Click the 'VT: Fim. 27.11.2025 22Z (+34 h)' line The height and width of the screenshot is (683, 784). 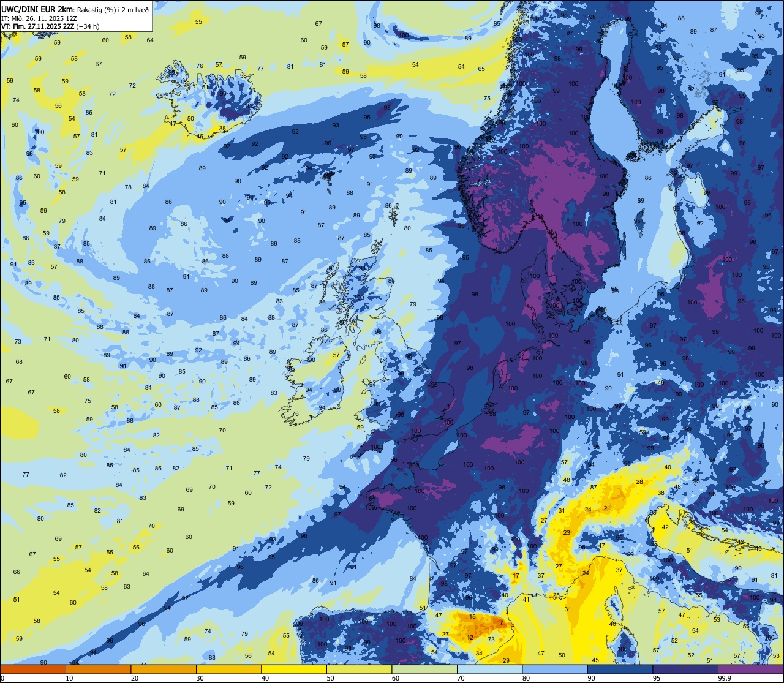(50, 26)
